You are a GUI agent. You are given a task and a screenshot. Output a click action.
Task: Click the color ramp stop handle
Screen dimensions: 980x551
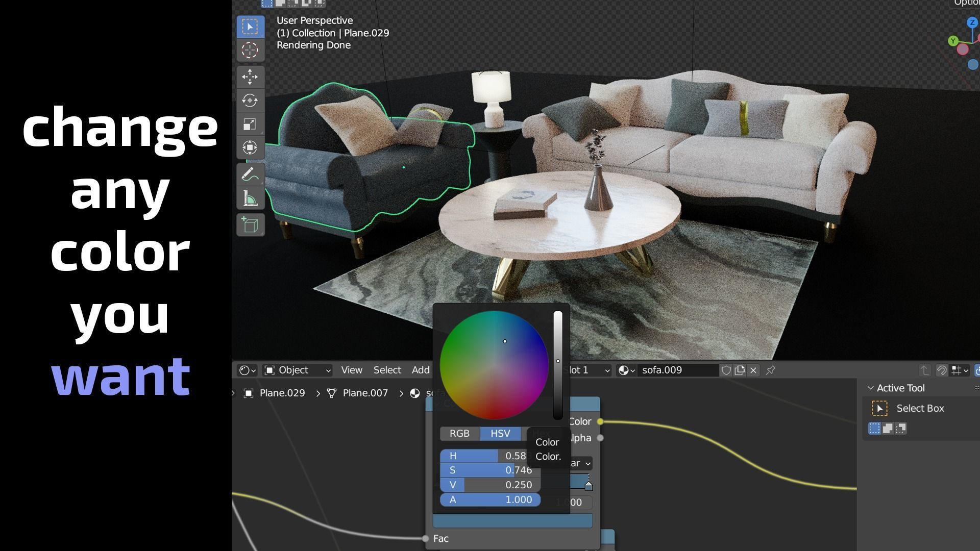(x=589, y=486)
